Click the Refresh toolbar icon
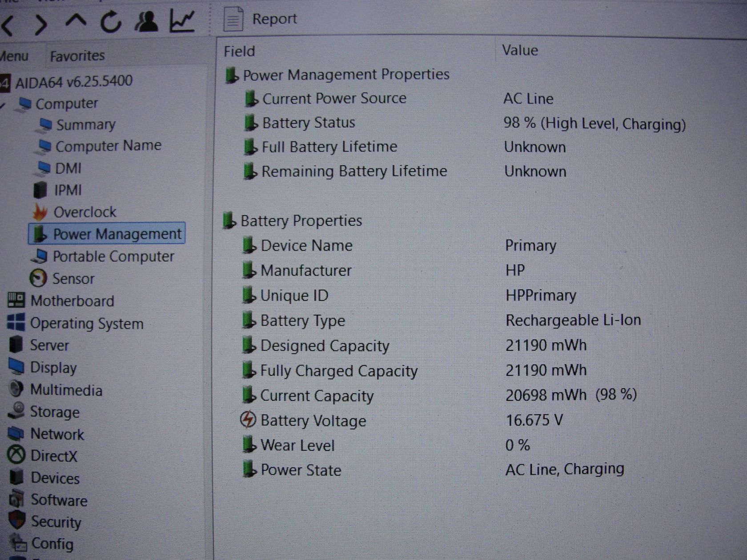 click(x=111, y=21)
